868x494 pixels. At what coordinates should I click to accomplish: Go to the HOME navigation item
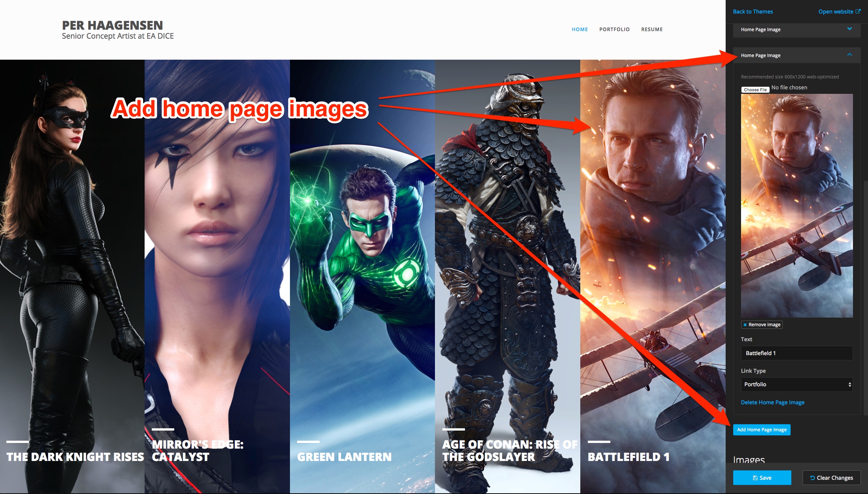580,29
